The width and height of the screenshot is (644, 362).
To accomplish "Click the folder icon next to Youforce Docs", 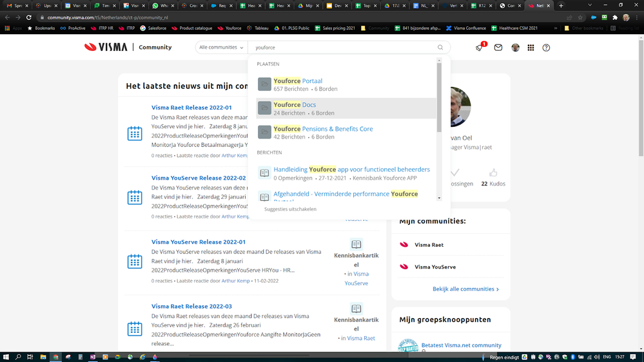I will pyautogui.click(x=264, y=108).
